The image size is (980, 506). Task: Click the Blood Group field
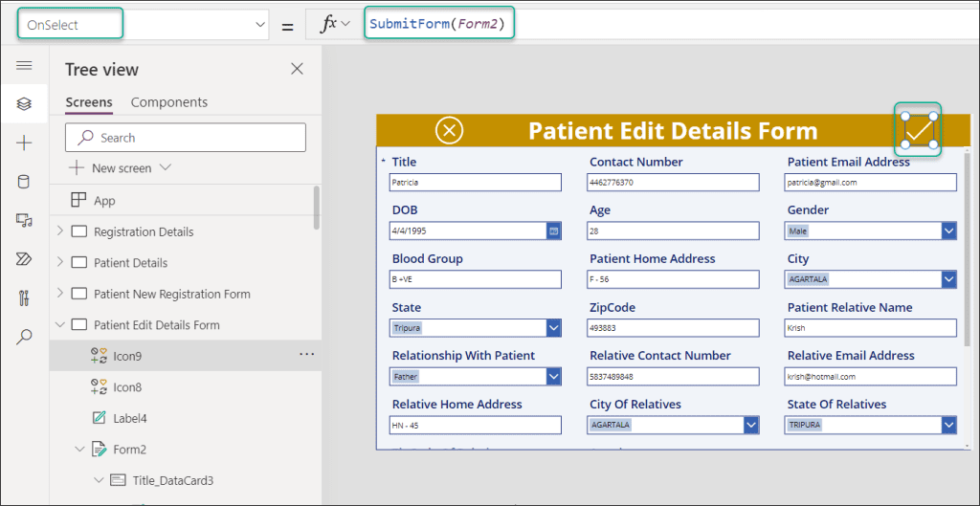pos(475,279)
